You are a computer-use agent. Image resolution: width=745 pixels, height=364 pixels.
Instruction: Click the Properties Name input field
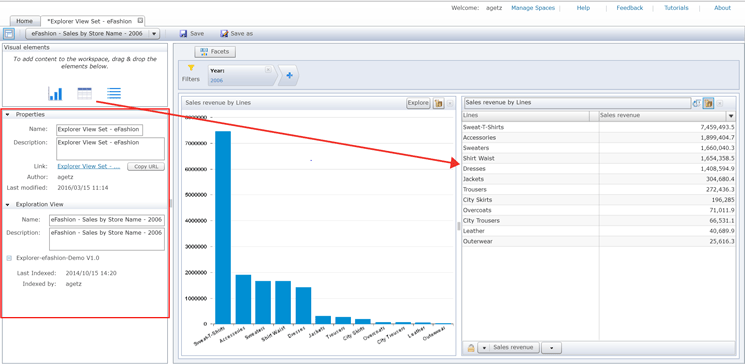(x=99, y=130)
